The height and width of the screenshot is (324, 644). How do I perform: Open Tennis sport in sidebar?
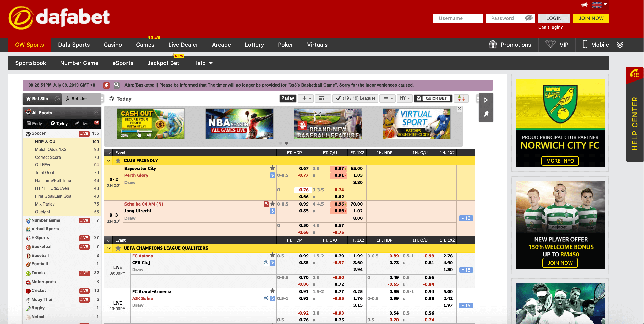click(38, 273)
